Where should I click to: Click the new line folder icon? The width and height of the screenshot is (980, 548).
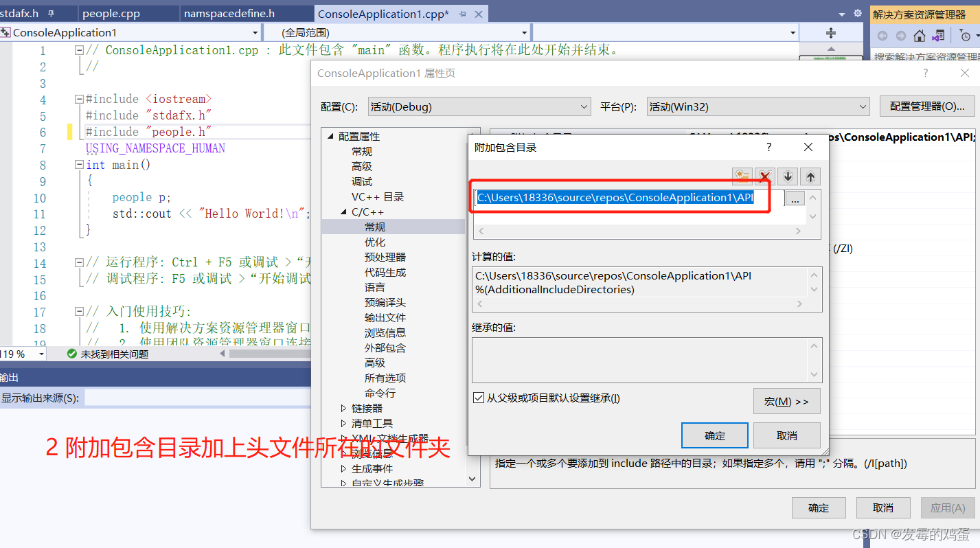(742, 176)
